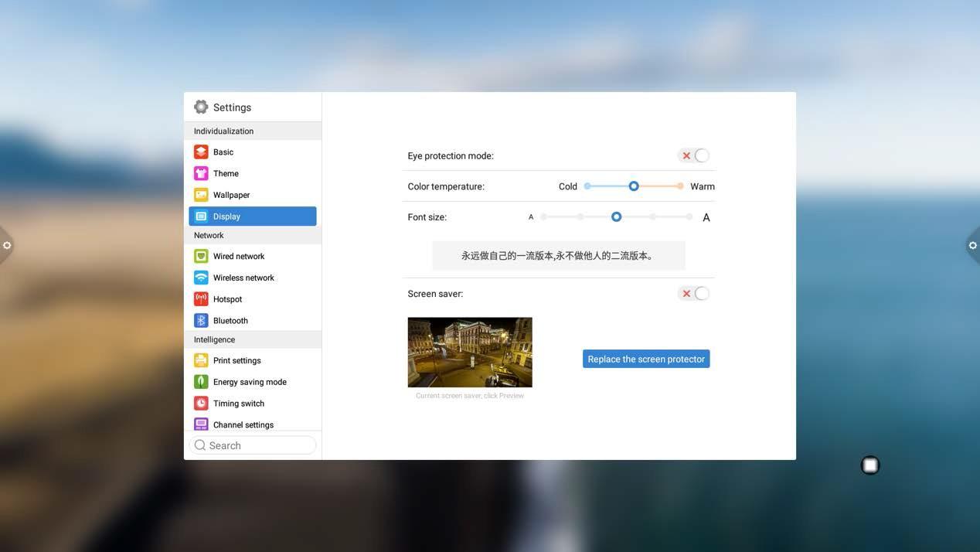Image resolution: width=980 pixels, height=552 pixels.
Task: Click the Print settings printer icon
Action: tap(201, 360)
